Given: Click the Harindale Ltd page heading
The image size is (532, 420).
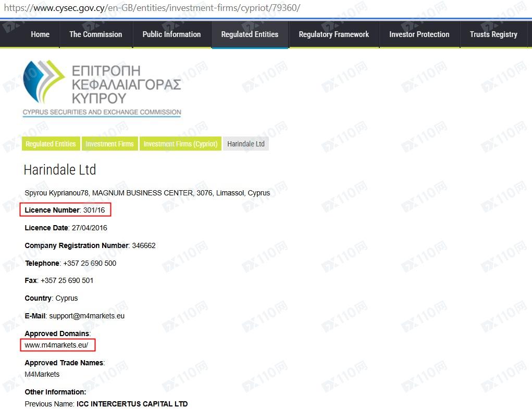Looking at the screenshot, I should tap(60, 170).
